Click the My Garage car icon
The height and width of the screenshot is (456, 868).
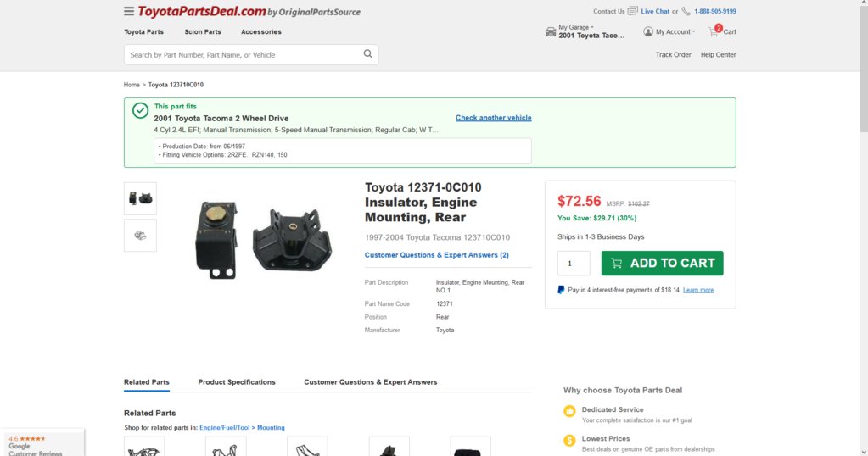click(551, 31)
